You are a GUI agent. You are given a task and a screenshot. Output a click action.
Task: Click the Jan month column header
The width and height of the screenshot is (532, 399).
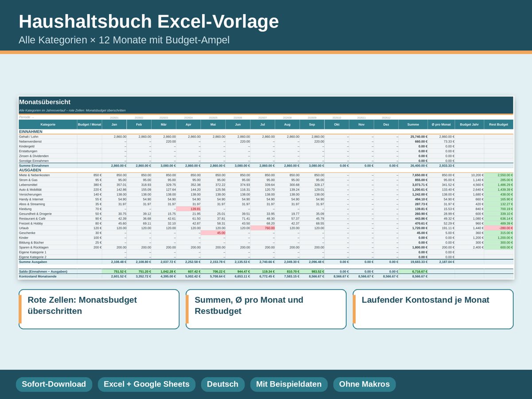pyautogui.click(x=114, y=125)
